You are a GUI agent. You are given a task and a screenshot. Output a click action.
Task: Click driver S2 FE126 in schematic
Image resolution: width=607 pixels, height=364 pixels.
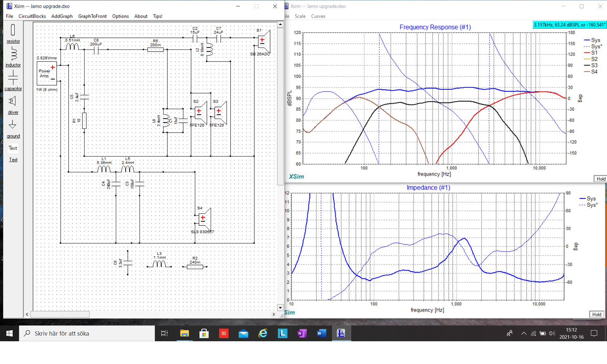pyautogui.click(x=200, y=112)
